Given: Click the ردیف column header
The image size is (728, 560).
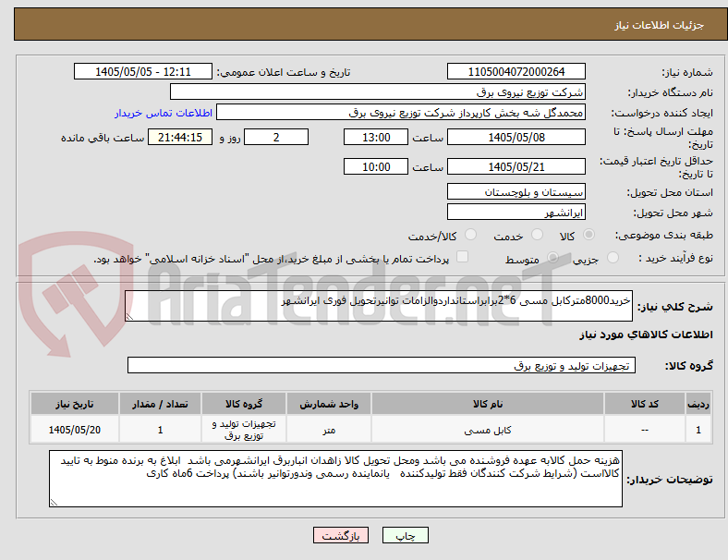Looking at the screenshot, I should 698,404.
